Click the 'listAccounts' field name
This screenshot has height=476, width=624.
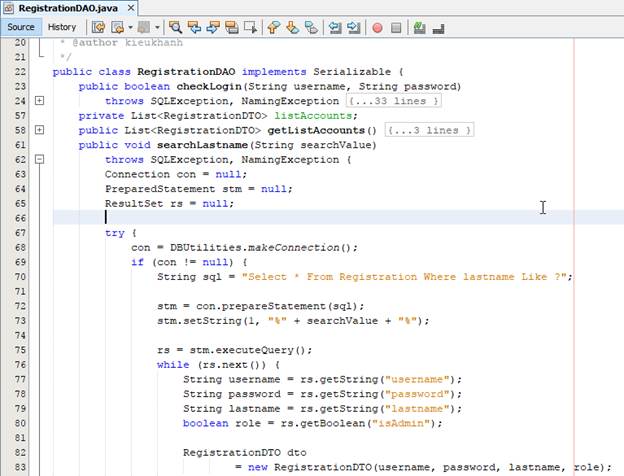point(313,116)
